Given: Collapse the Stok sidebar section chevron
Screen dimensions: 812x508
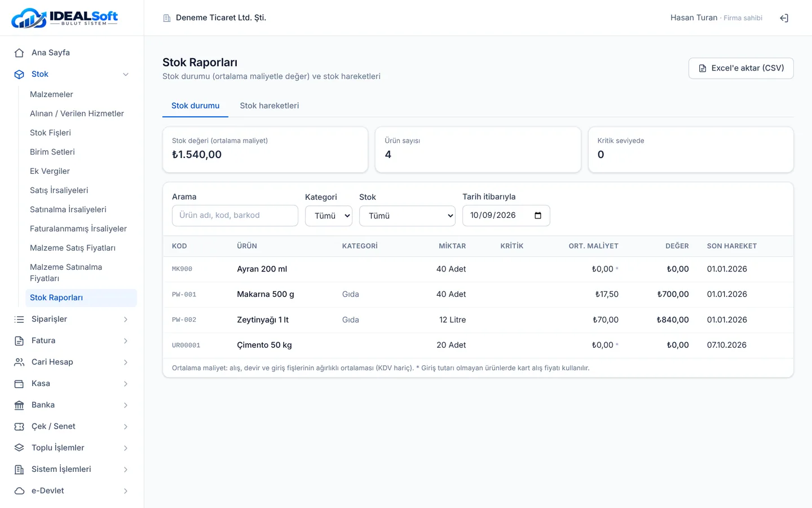Looking at the screenshot, I should pyautogui.click(x=126, y=75).
